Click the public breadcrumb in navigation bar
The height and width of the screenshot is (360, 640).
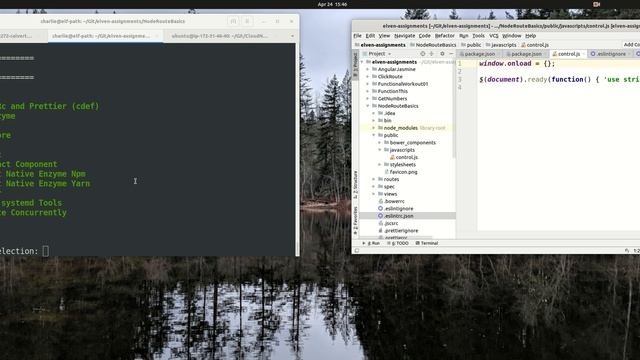pos(471,45)
